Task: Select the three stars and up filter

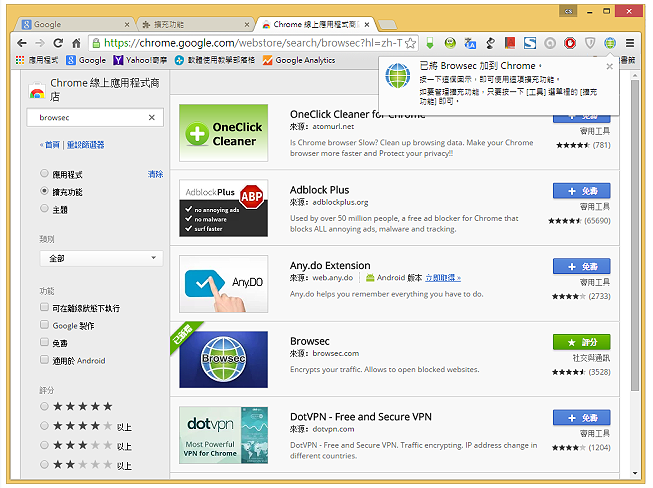Action: click(x=44, y=445)
